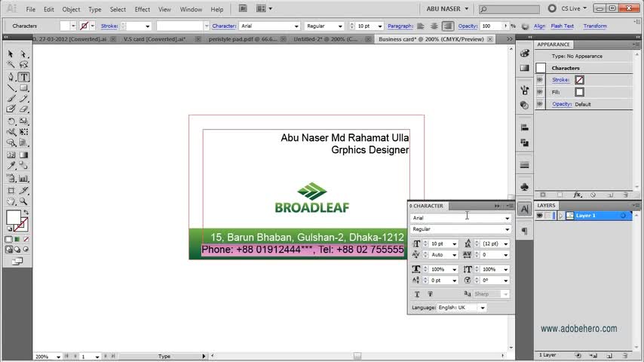
Task: Select the Paintbrush tool
Action: click(x=11, y=99)
